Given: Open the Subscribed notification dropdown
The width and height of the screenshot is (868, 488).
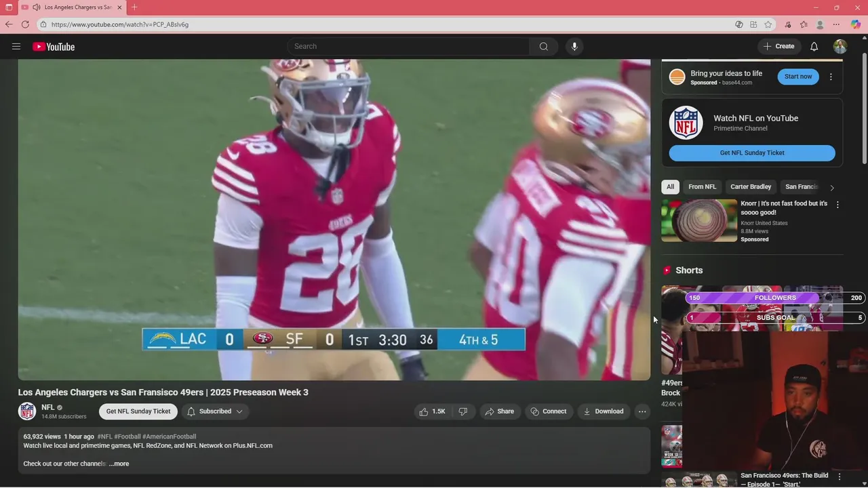Looking at the screenshot, I should tap(215, 411).
